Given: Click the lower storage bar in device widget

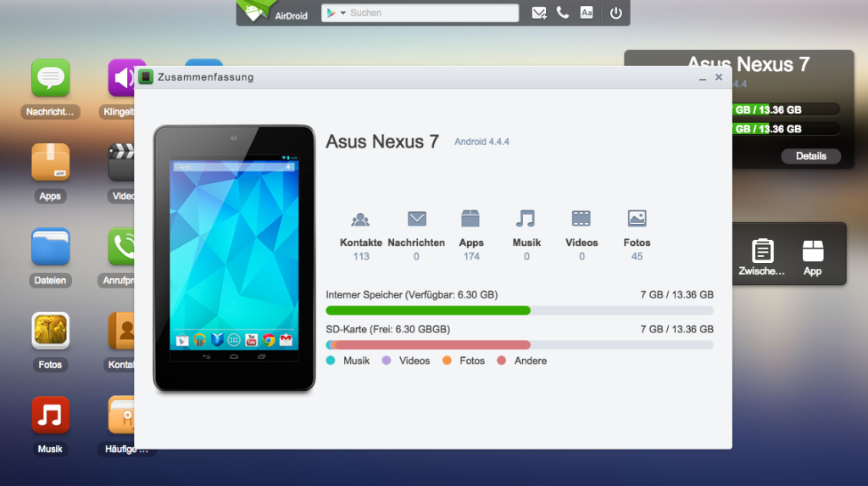Looking at the screenshot, I should coord(786,129).
